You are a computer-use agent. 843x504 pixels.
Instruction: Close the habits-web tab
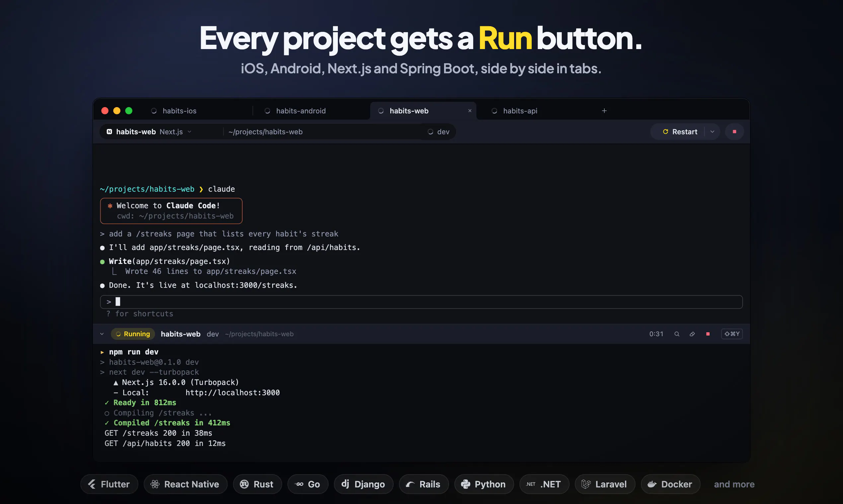pos(470,111)
